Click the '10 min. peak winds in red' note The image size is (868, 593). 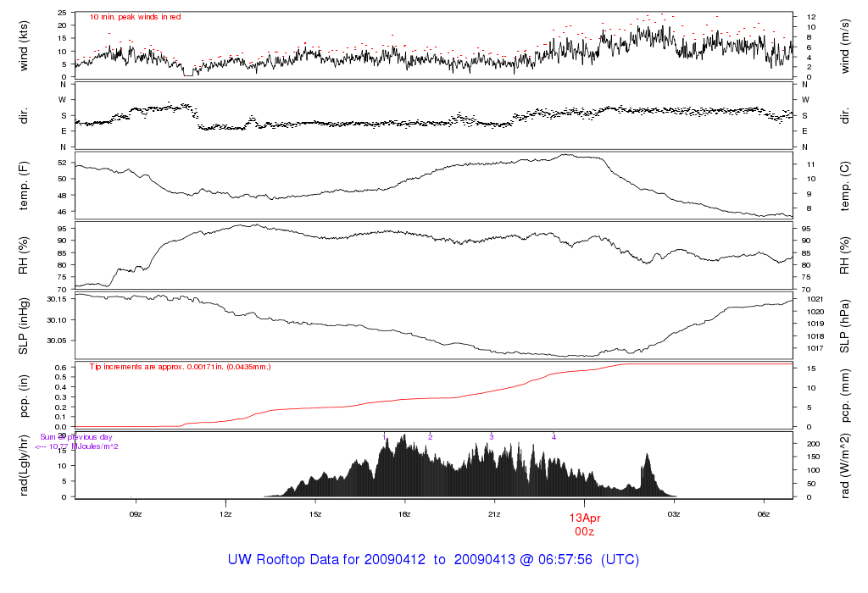135,17
